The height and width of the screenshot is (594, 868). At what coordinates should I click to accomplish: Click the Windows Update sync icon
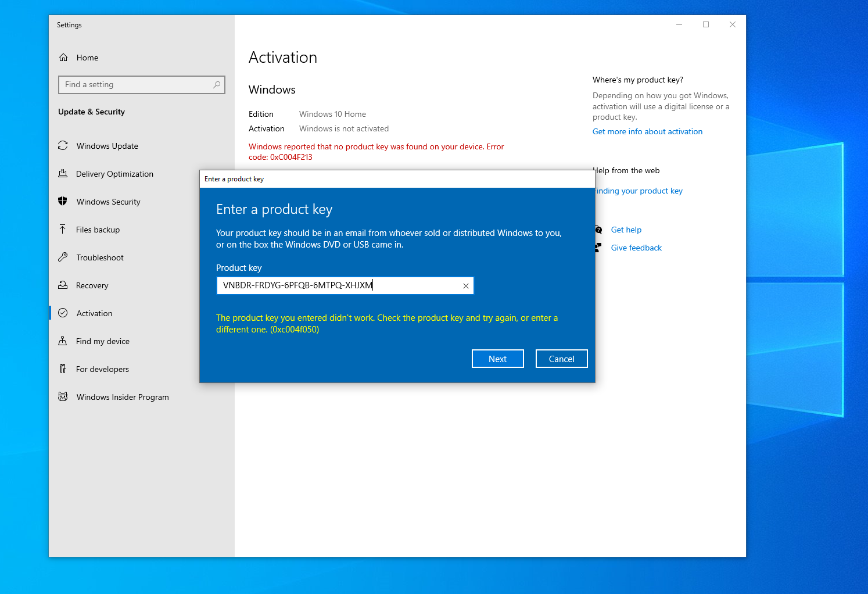pos(63,146)
